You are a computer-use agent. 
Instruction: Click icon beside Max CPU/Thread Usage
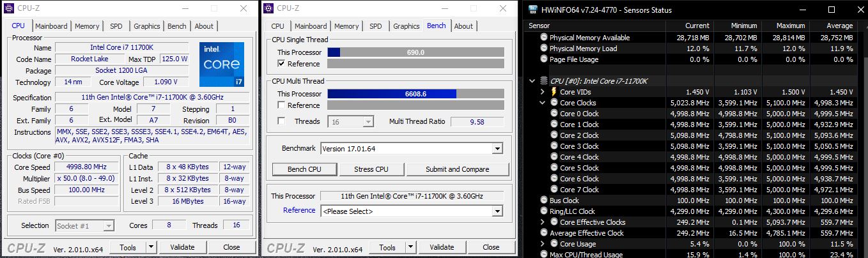[544, 255]
